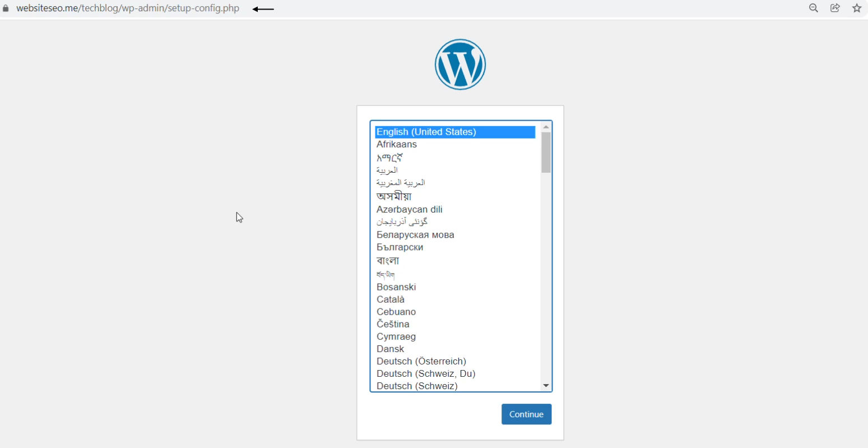868x448 pixels.
Task: Select the Bengali বাংলা language option
Action: (455, 261)
